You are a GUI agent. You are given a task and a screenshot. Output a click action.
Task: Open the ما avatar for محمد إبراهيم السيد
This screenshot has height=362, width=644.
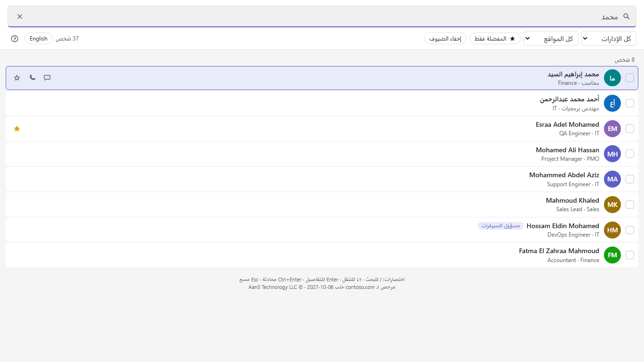[612, 78]
